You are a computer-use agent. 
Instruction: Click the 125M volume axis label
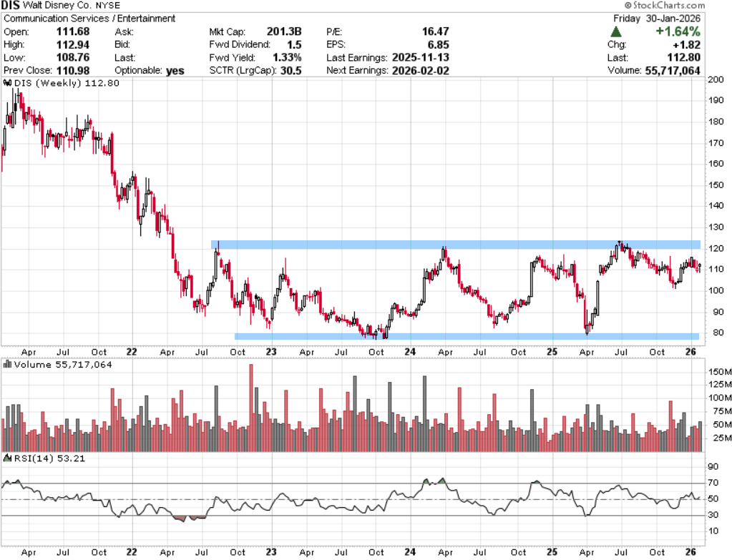tap(719, 385)
